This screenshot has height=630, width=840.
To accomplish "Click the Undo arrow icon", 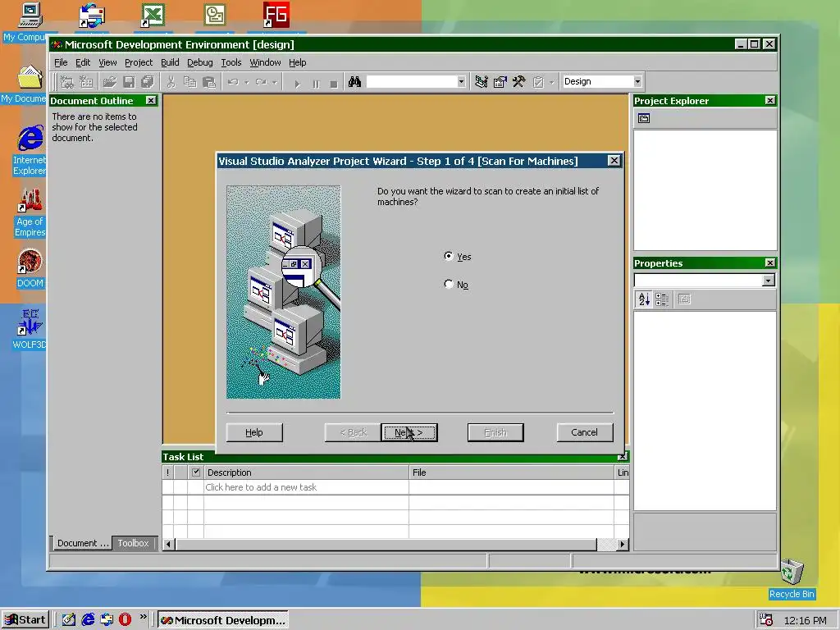I will 233,82.
